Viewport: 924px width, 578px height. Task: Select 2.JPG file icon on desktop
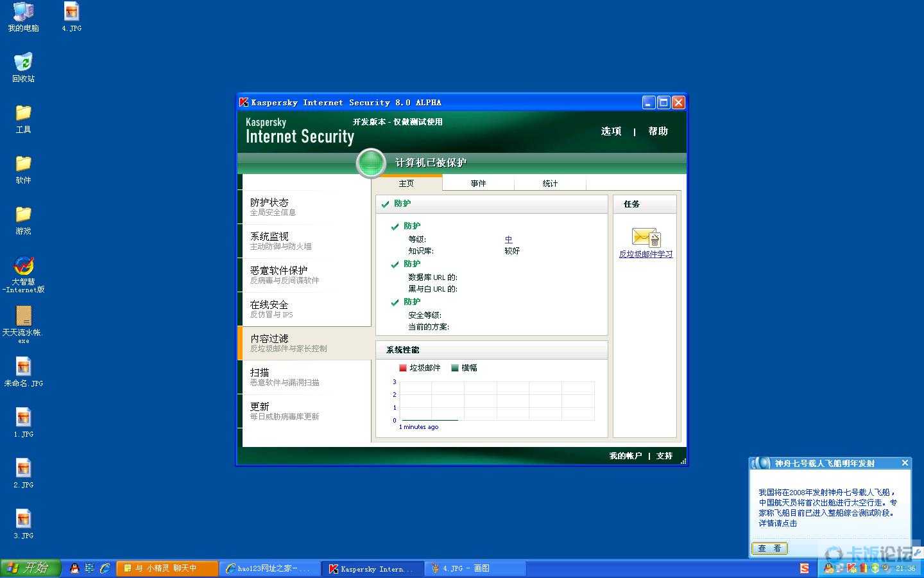(23, 474)
